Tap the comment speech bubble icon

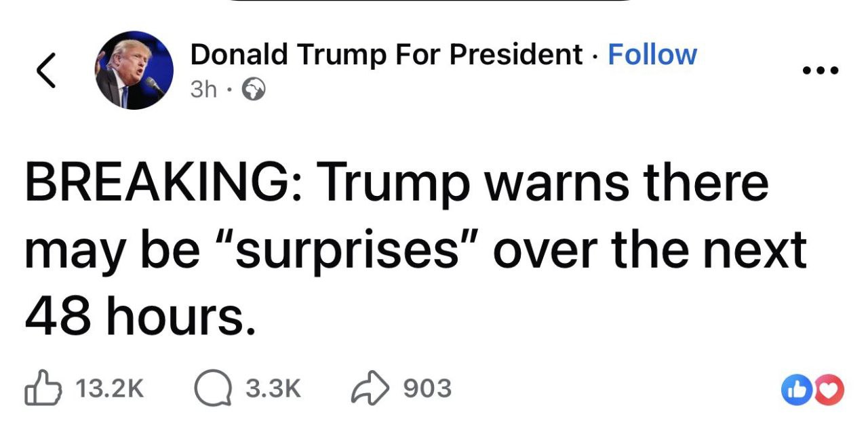click(211, 388)
